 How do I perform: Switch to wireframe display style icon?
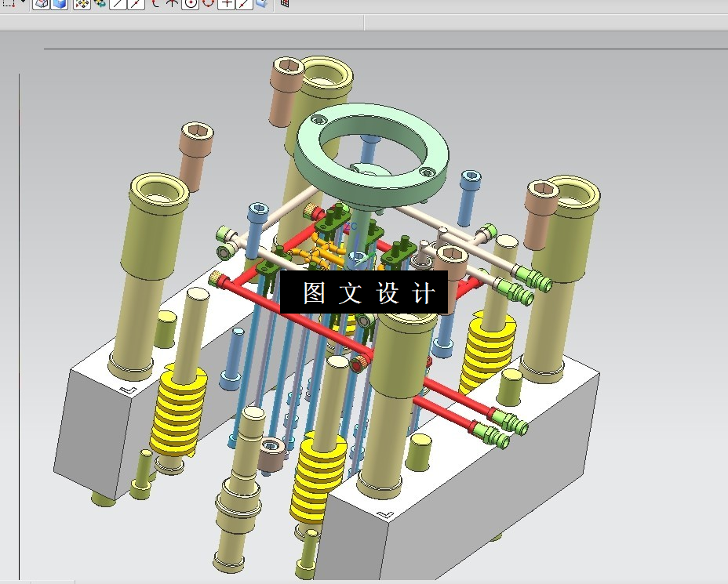pyautogui.click(x=42, y=4)
